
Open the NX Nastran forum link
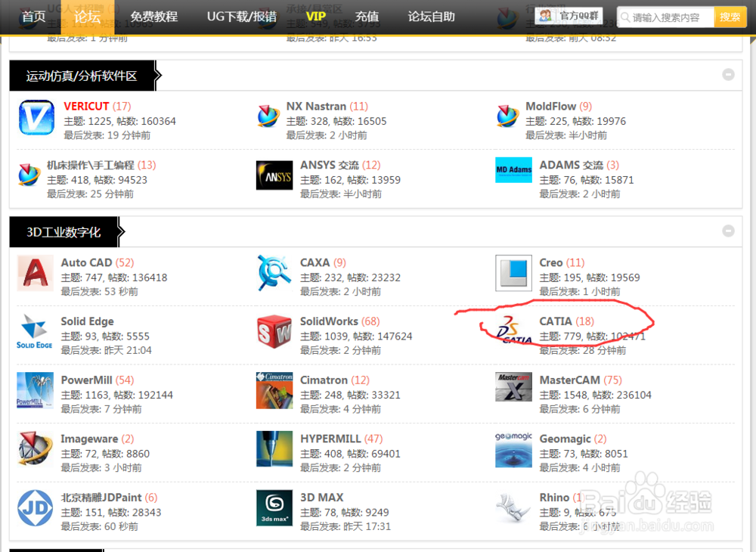[x=316, y=106]
